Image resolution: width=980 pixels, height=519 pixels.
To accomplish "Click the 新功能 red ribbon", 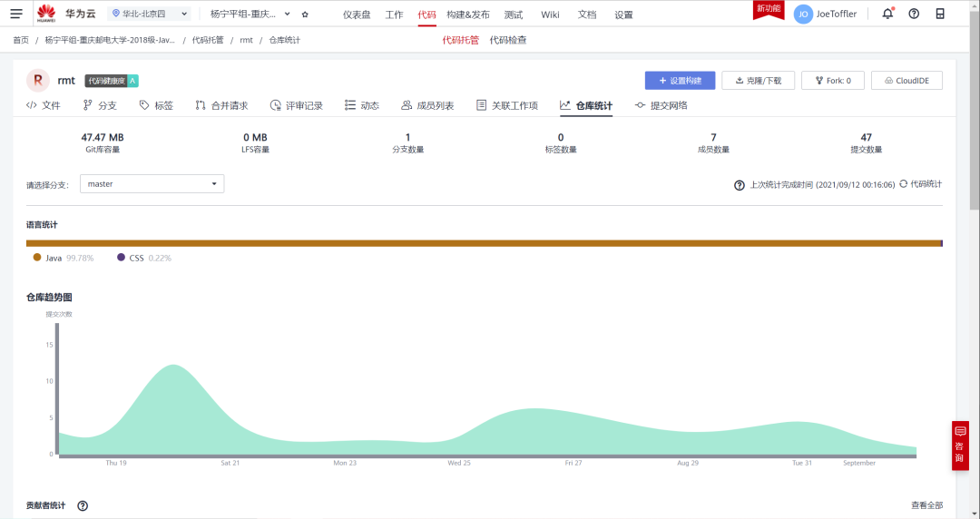I will [x=769, y=9].
